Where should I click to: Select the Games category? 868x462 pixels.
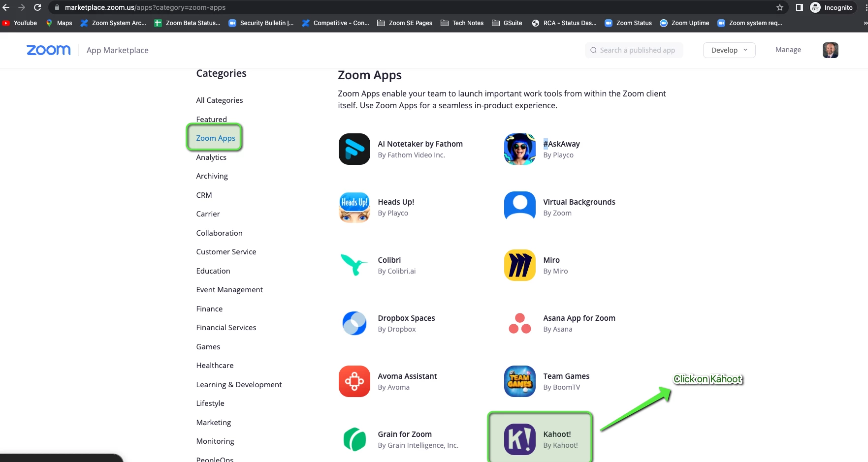click(208, 347)
